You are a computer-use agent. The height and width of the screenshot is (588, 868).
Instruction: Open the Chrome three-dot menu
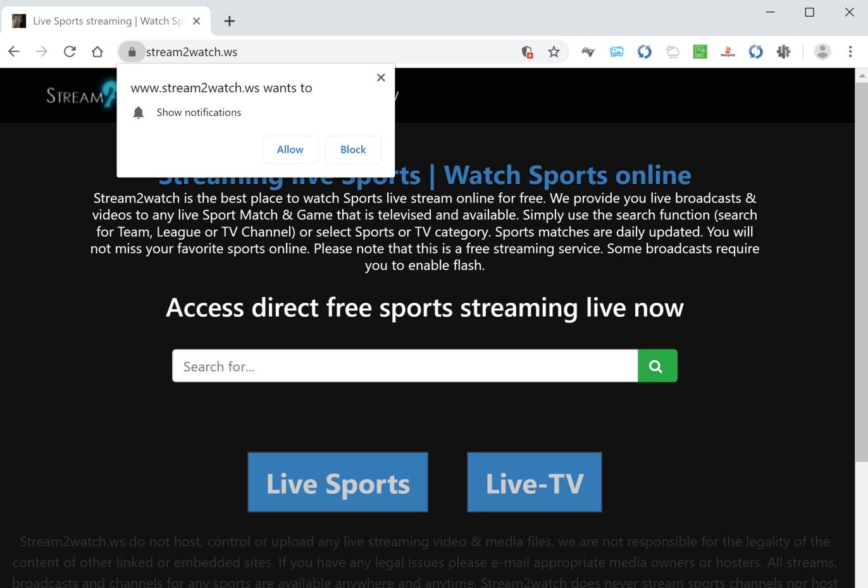(850, 52)
